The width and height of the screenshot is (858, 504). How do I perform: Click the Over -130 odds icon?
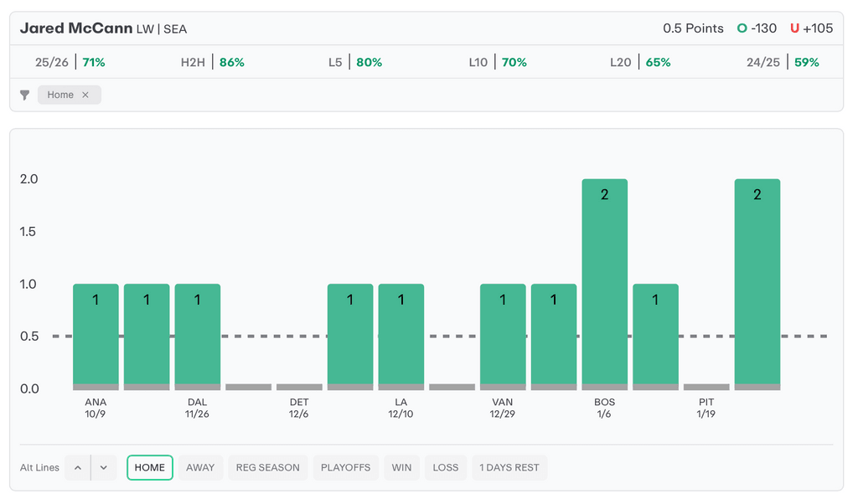click(x=742, y=28)
